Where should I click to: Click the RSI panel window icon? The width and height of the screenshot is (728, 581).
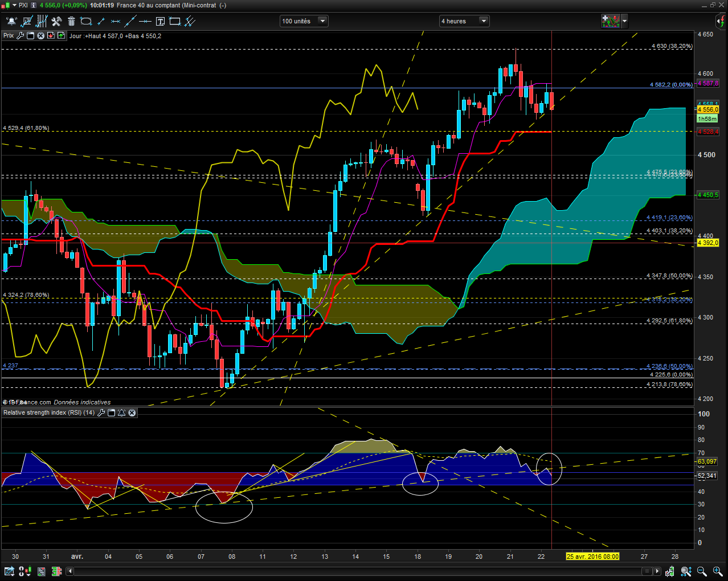(111, 412)
